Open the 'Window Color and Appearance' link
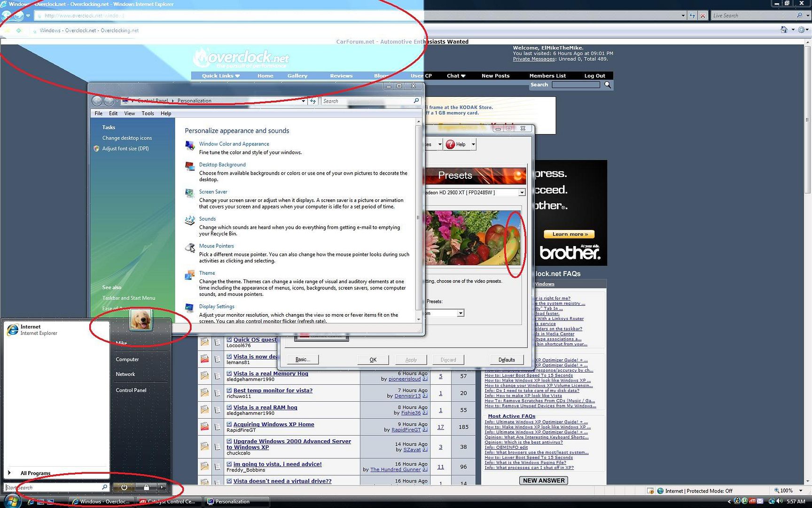The width and height of the screenshot is (812, 508). (234, 144)
